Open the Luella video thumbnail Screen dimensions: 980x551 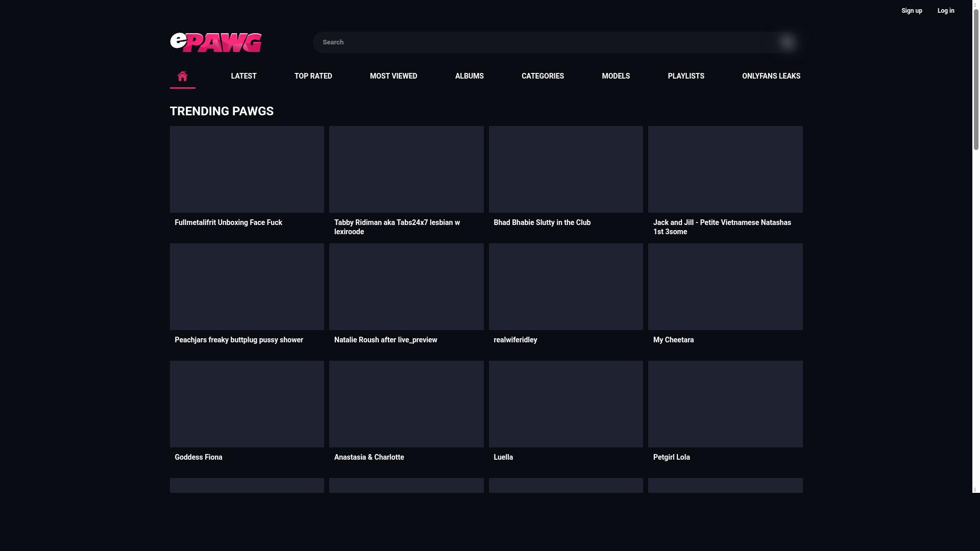(566, 404)
